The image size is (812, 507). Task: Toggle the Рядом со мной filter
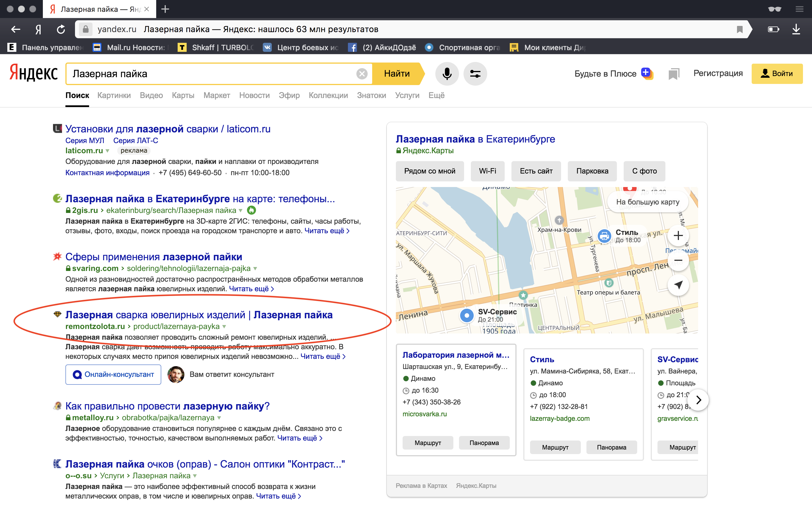(x=429, y=171)
